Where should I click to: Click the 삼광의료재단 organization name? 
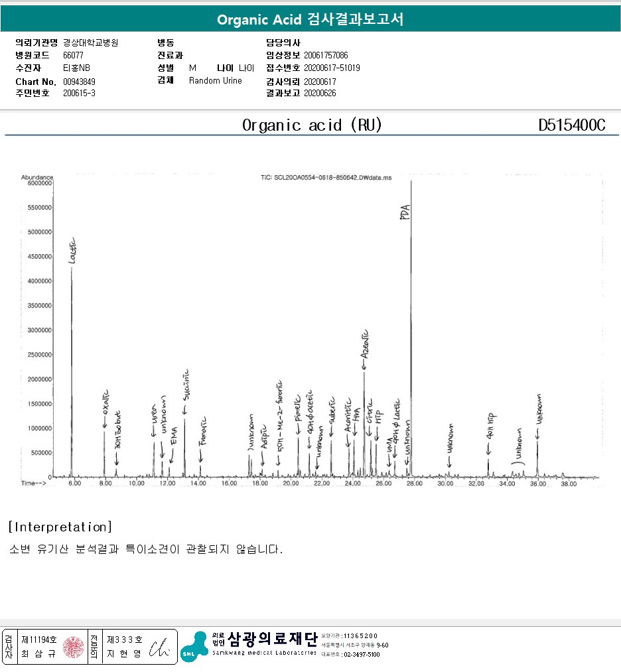(273, 639)
